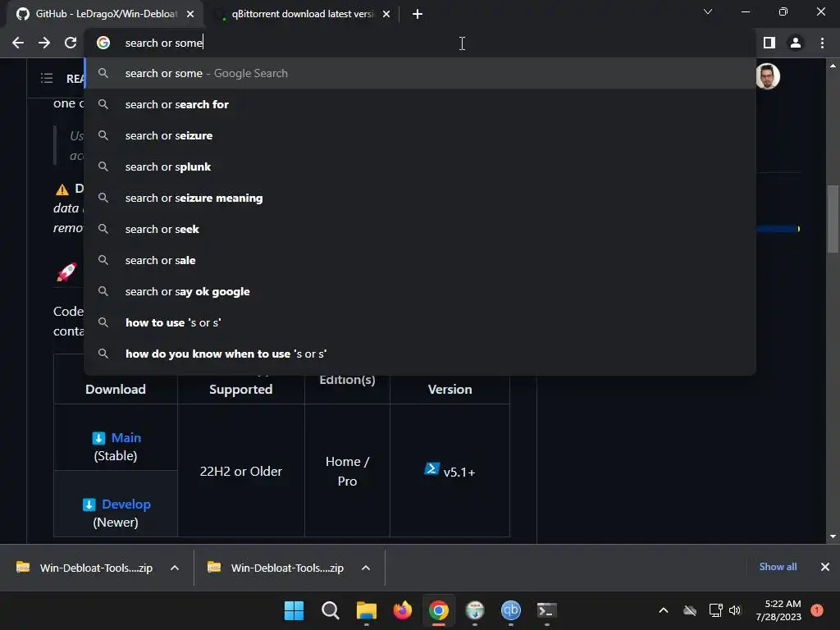Open a new tab with the plus button
This screenshot has height=630, width=840.
pyautogui.click(x=418, y=14)
